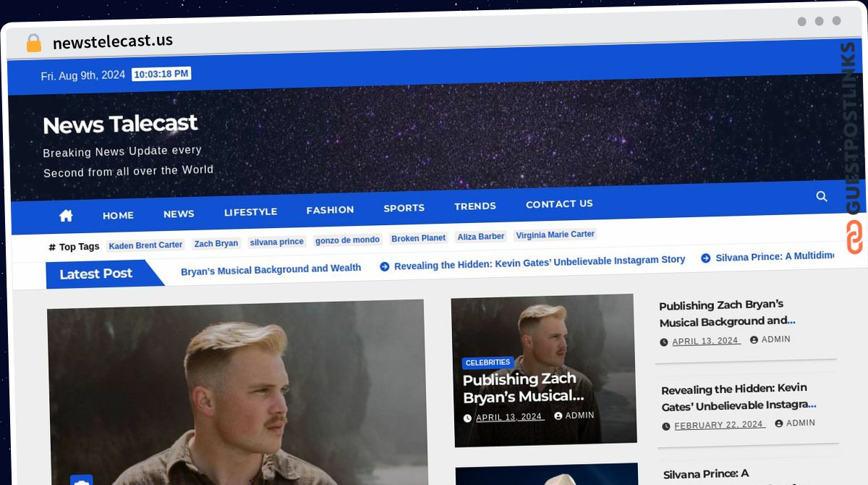868x485 pixels.
Task: Click the hash icon beside Top Tags
Action: 52,248
